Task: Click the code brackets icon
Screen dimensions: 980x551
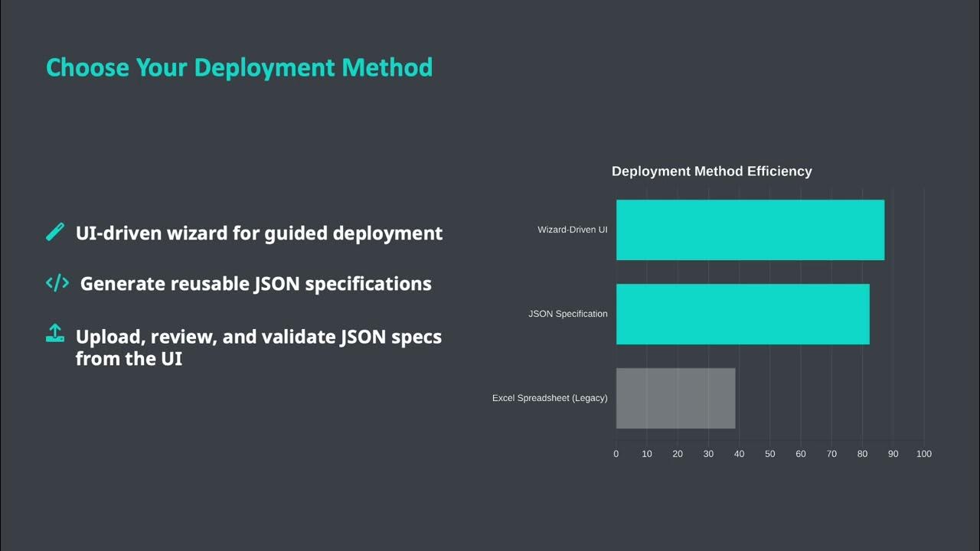Action: (x=57, y=283)
